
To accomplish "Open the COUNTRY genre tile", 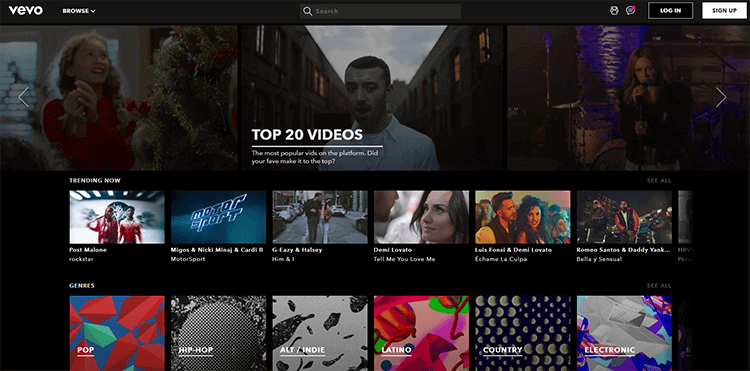I will click(523, 333).
